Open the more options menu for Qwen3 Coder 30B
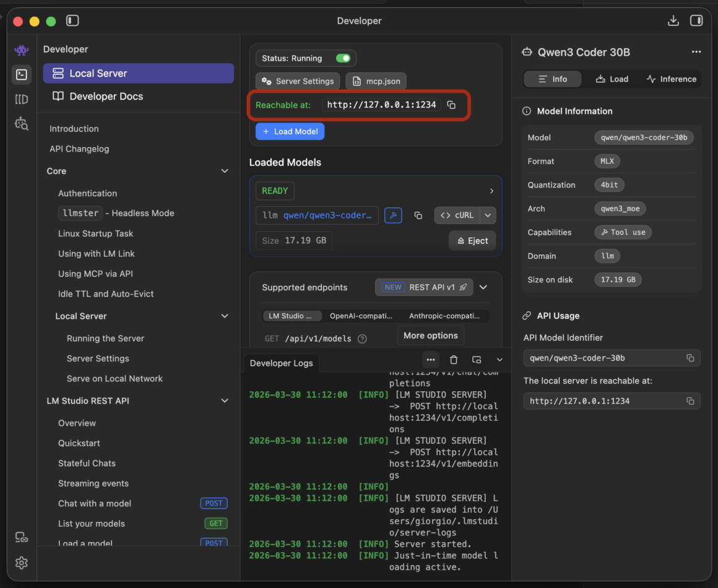 point(696,52)
